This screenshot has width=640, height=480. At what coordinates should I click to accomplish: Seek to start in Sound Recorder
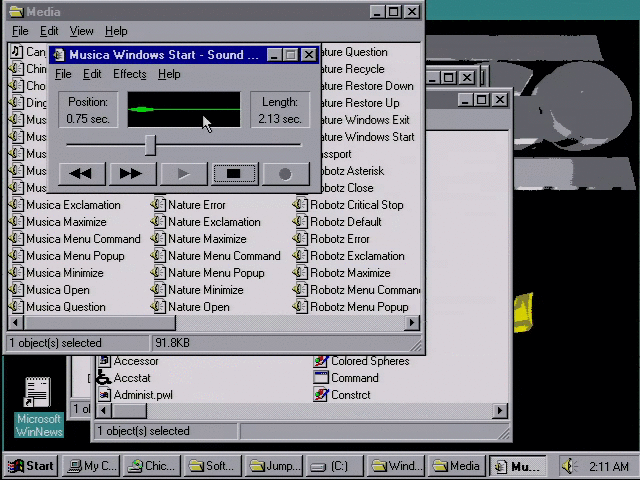click(82, 174)
